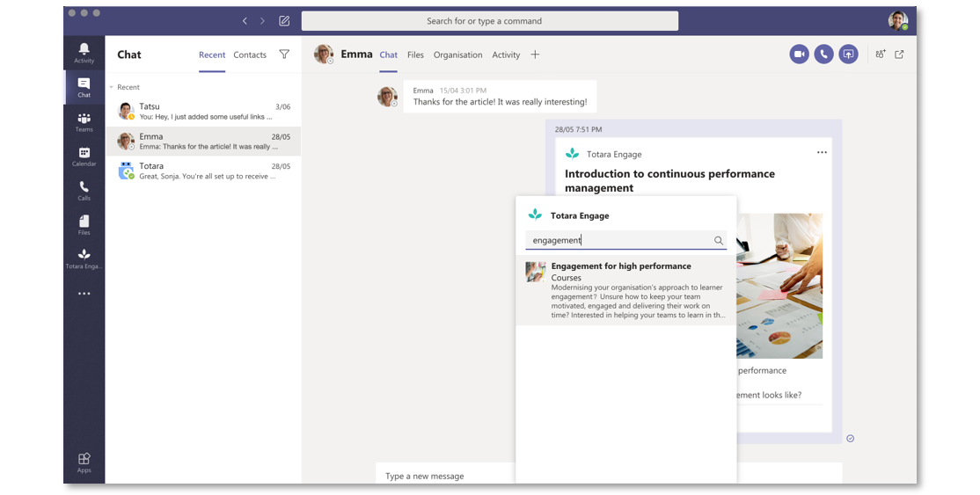980x495 pixels.
Task: Click the card's office image
Action: (x=779, y=286)
